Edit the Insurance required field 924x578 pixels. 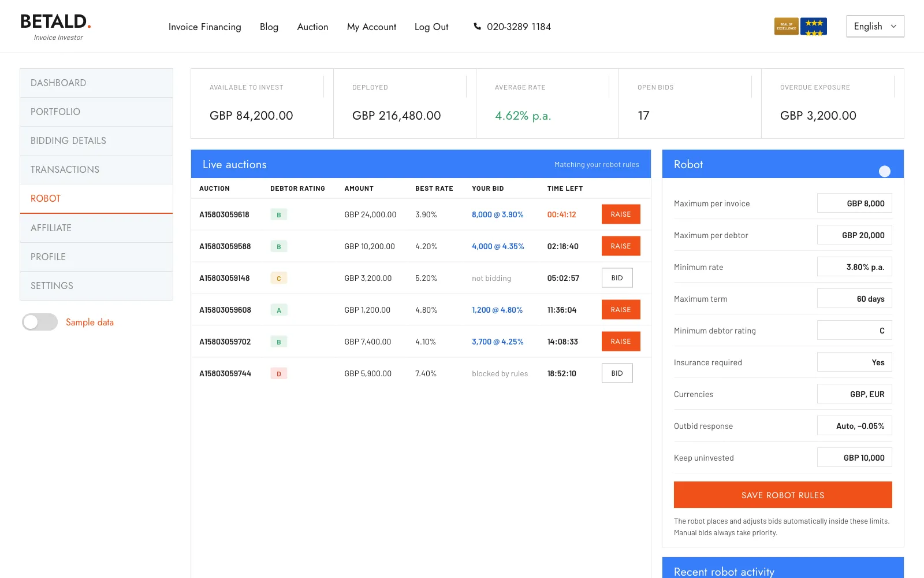(854, 362)
